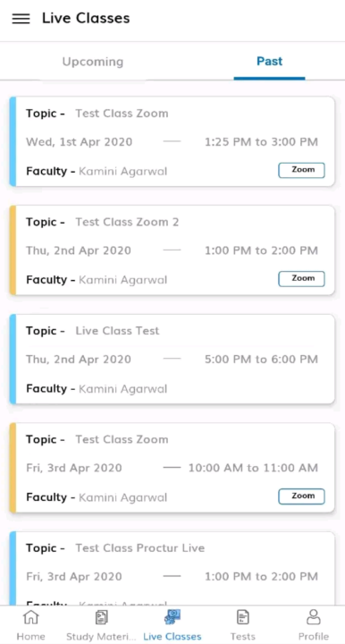Select the Past tab
This screenshot has height=644, width=345.
click(270, 62)
